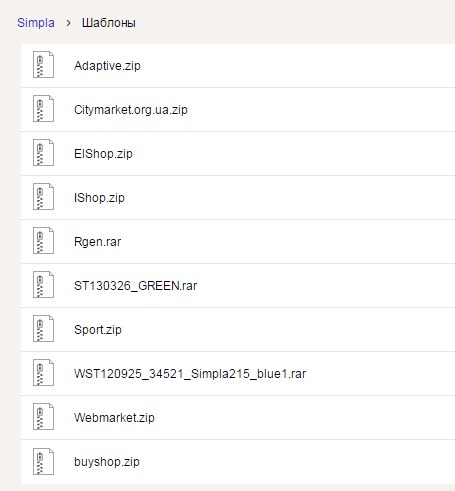This screenshot has width=455, height=491.
Task: Select the ElShop.zip file icon
Action: [x=43, y=152]
